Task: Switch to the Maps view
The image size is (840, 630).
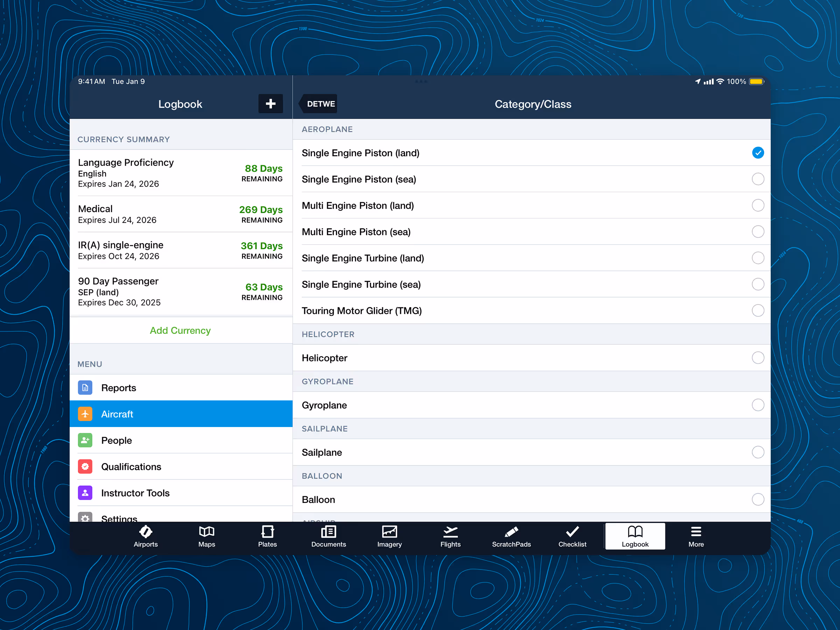Action: click(x=206, y=536)
